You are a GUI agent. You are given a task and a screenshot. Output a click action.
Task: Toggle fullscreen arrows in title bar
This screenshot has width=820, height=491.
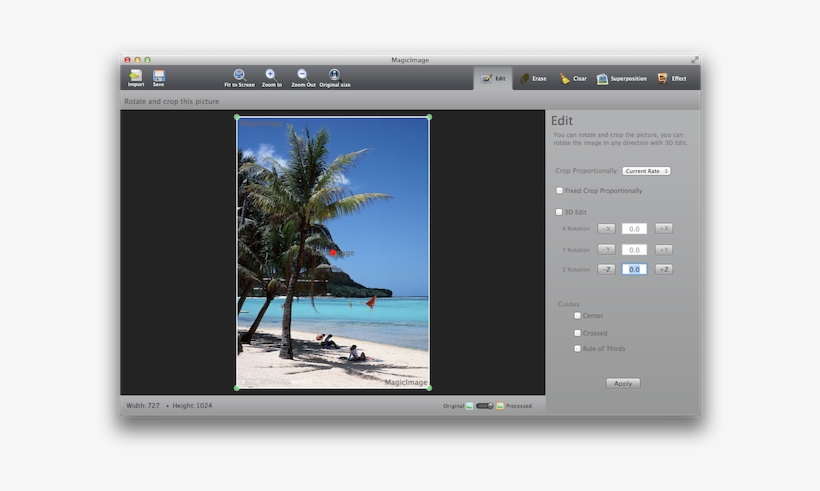[694, 60]
